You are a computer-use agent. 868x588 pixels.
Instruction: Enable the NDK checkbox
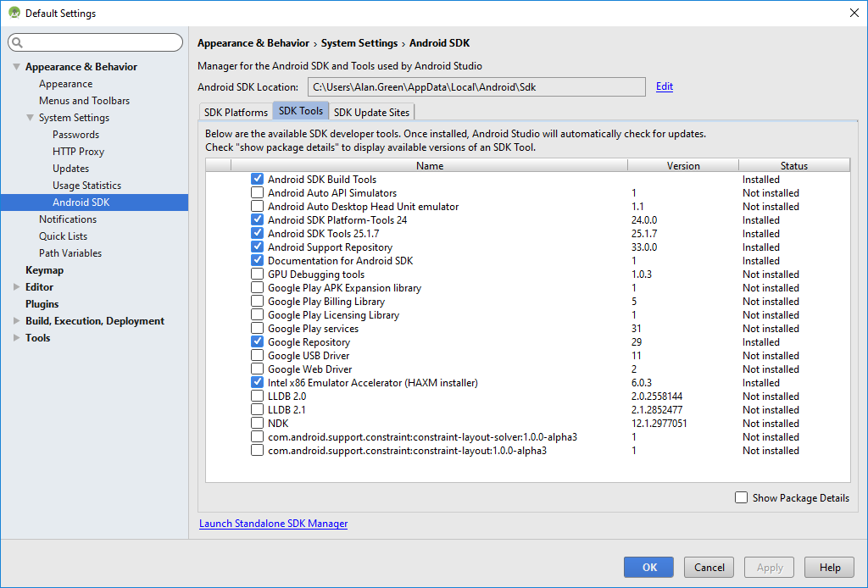pyautogui.click(x=258, y=424)
